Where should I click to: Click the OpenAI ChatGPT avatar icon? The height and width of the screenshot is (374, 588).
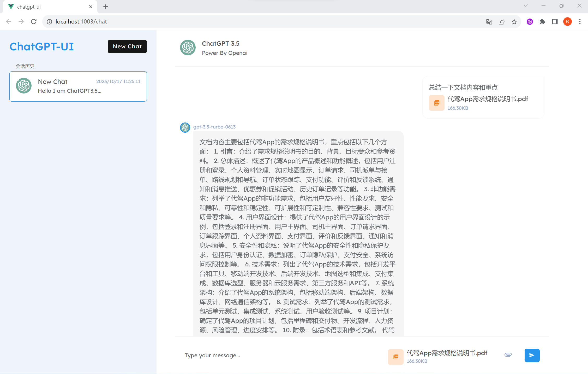point(188,48)
